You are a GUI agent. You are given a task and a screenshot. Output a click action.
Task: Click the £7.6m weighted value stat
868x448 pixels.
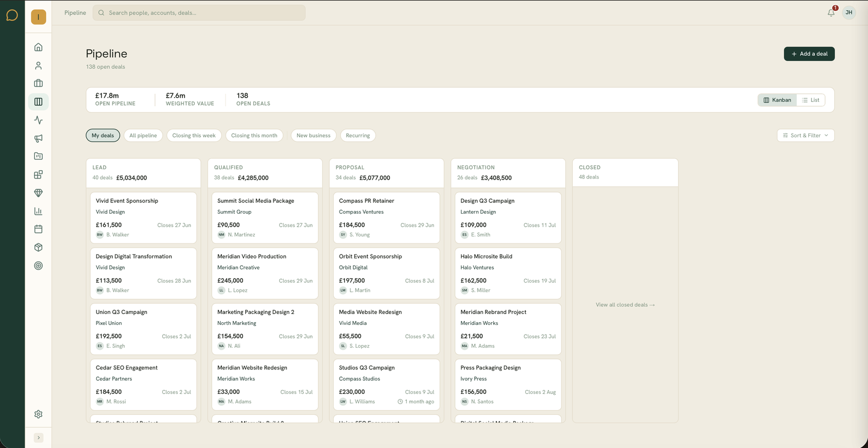(190, 99)
